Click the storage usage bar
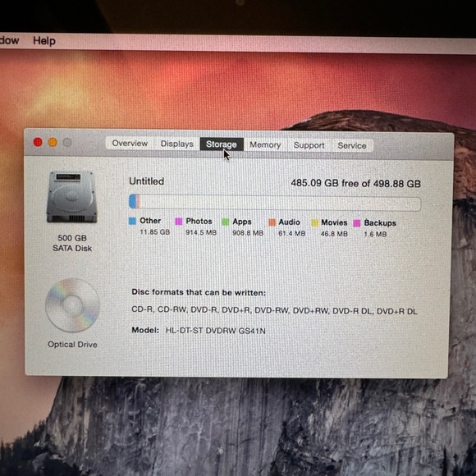 (x=275, y=203)
